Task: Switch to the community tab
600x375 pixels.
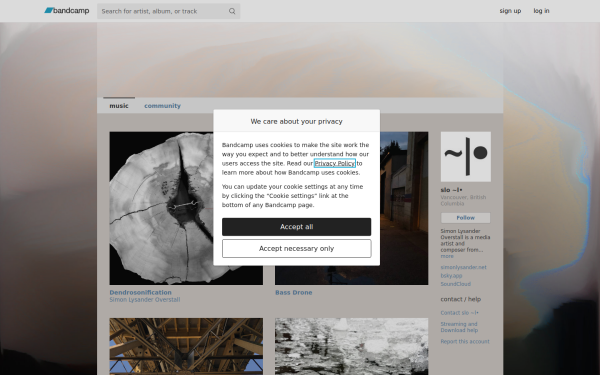Action: pos(162,106)
